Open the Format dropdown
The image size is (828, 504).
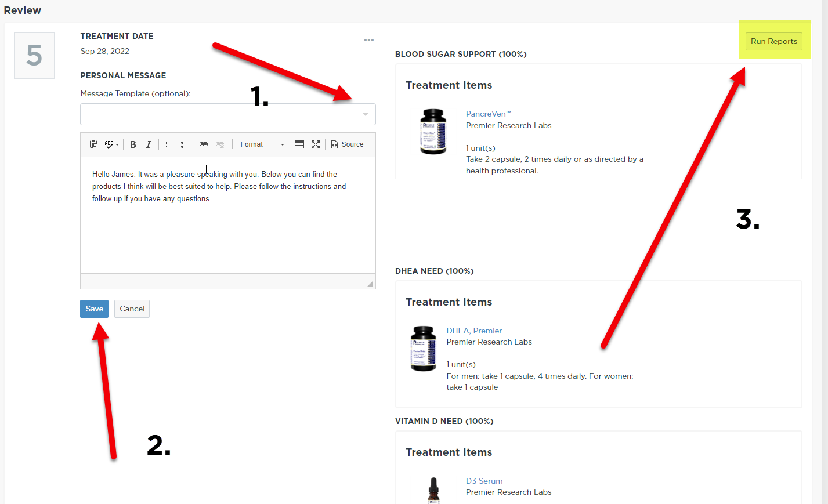click(x=262, y=144)
